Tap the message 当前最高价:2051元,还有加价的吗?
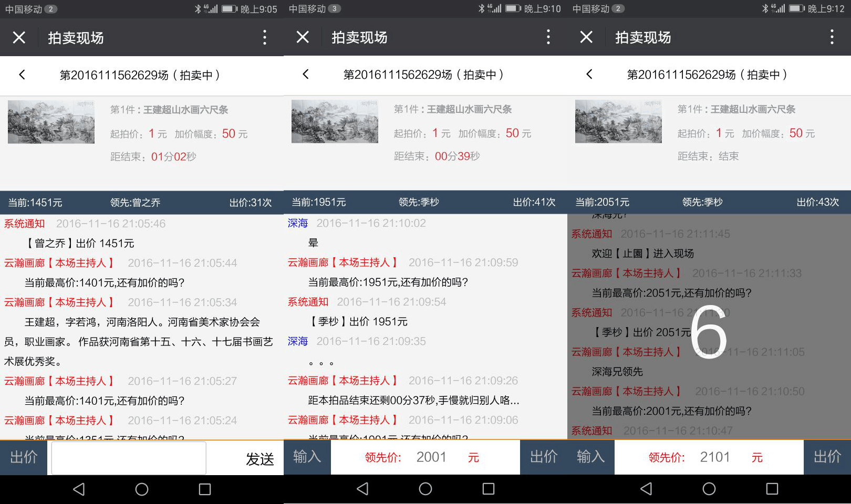 (672, 293)
